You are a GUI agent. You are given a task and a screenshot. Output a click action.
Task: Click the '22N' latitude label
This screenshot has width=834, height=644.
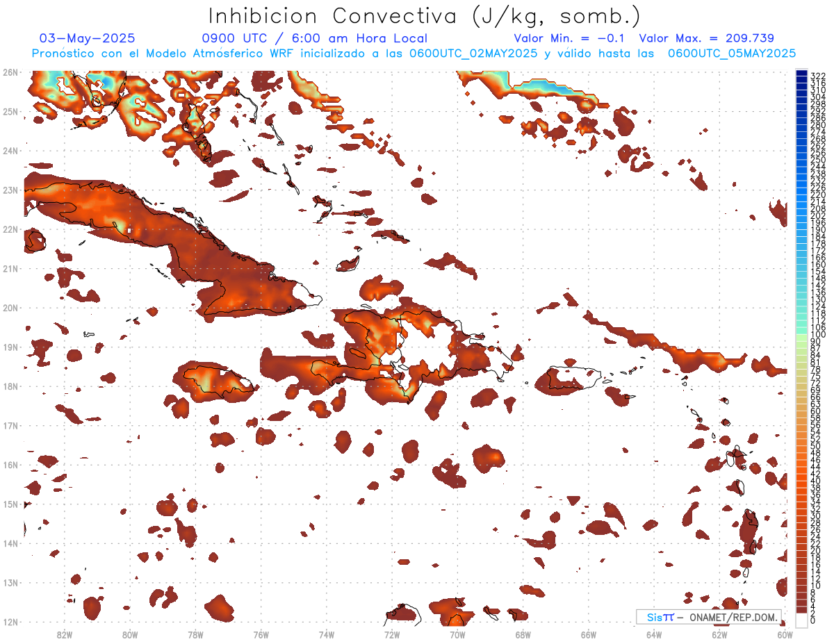pyautogui.click(x=10, y=229)
